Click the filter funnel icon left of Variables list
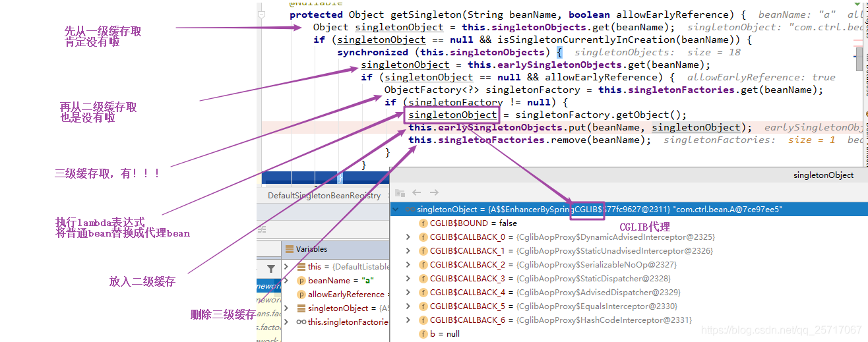The width and height of the screenshot is (868, 342). pyautogui.click(x=270, y=269)
